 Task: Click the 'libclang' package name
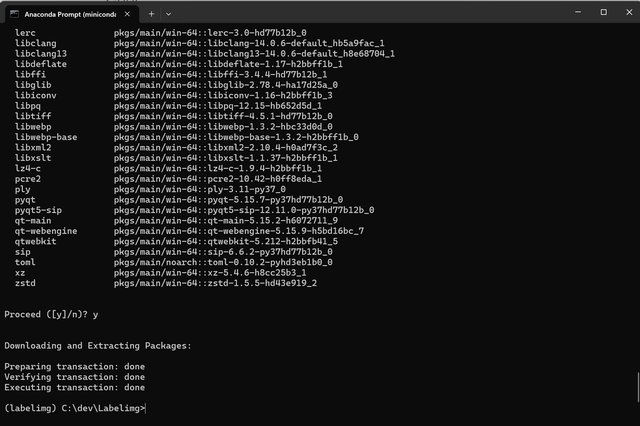36,43
